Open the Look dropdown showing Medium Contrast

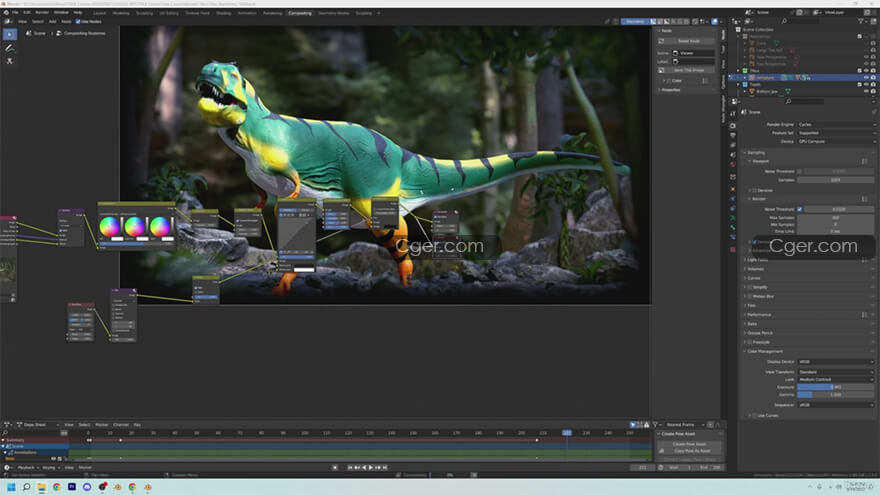(836, 380)
